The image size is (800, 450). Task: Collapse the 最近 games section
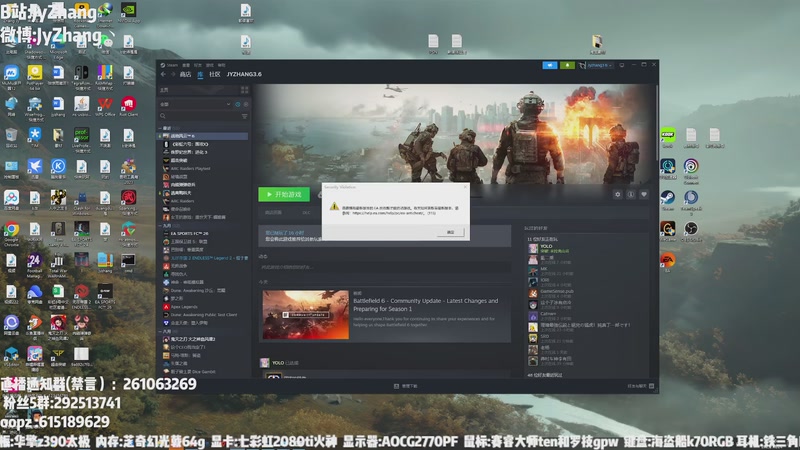(160, 128)
